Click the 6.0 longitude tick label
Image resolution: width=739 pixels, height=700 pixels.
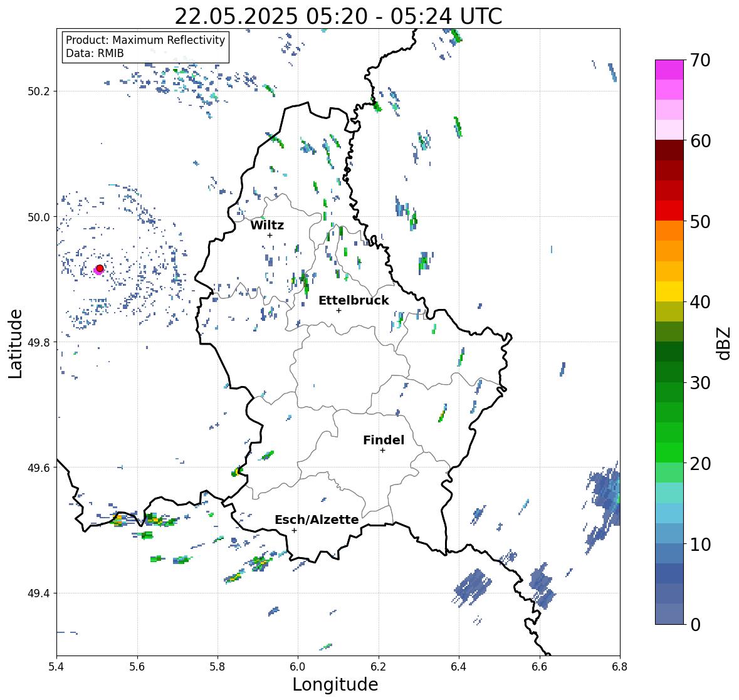pyautogui.click(x=298, y=667)
